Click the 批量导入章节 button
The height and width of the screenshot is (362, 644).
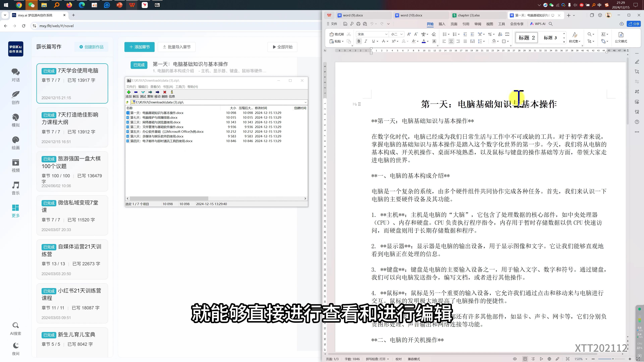[x=176, y=47]
